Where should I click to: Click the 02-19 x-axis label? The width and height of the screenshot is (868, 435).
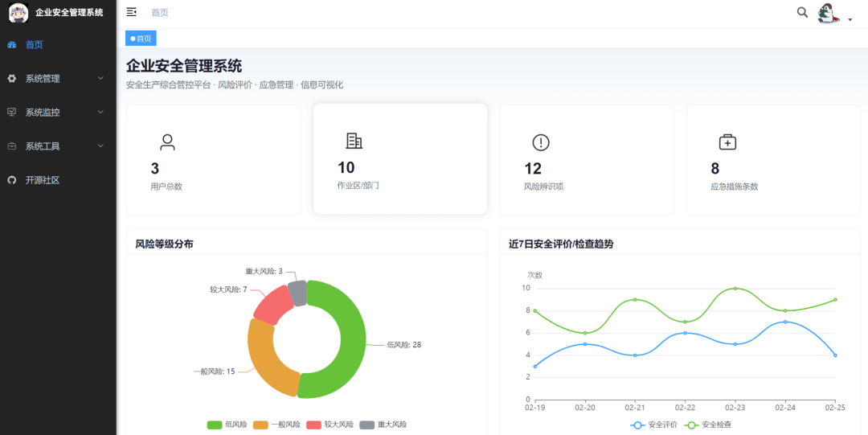534,408
